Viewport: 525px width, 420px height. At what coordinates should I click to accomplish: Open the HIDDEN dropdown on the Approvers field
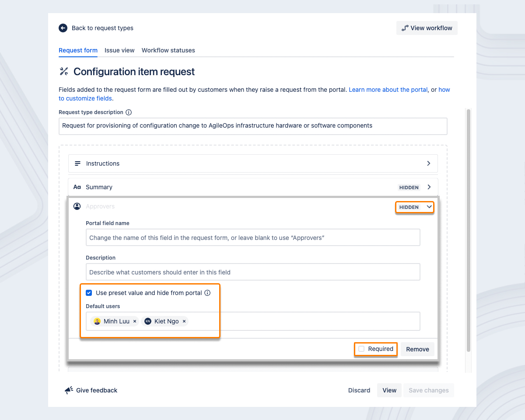[x=414, y=207]
